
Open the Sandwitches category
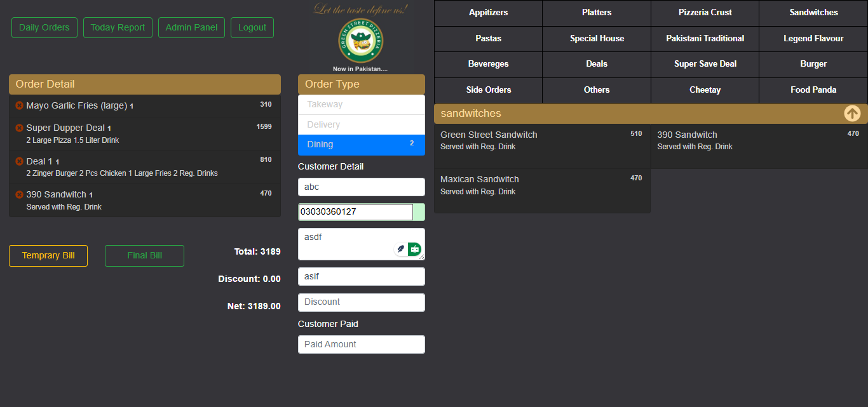click(813, 13)
